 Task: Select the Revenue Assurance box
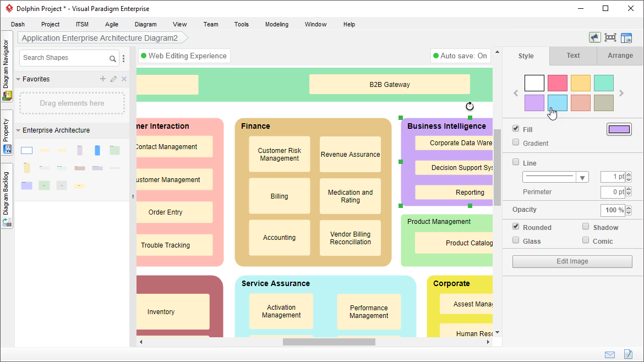[350, 155]
